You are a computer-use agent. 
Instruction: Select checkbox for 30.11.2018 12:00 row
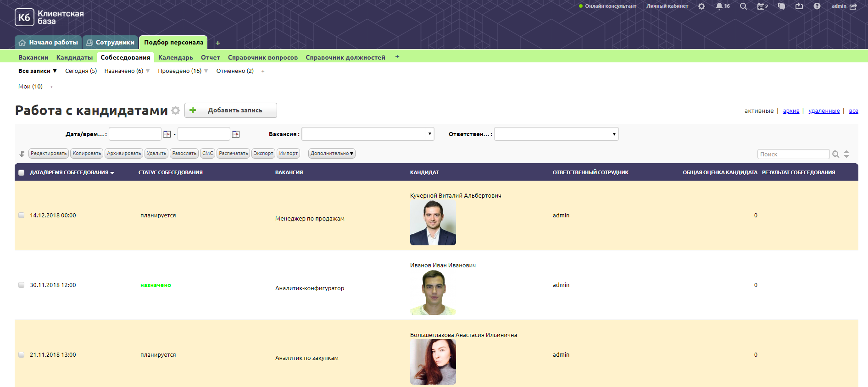coord(21,285)
